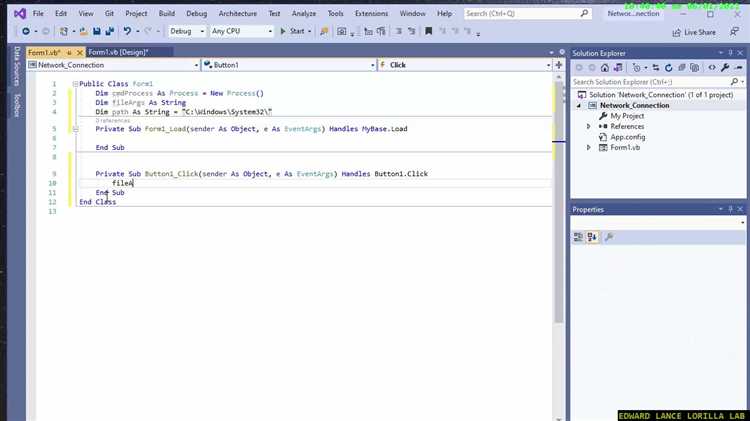This screenshot has height=421, width=750.
Task: Click Preview Selected Items icon in Solution Explorer
Action: pyautogui.click(x=739, y=68)
